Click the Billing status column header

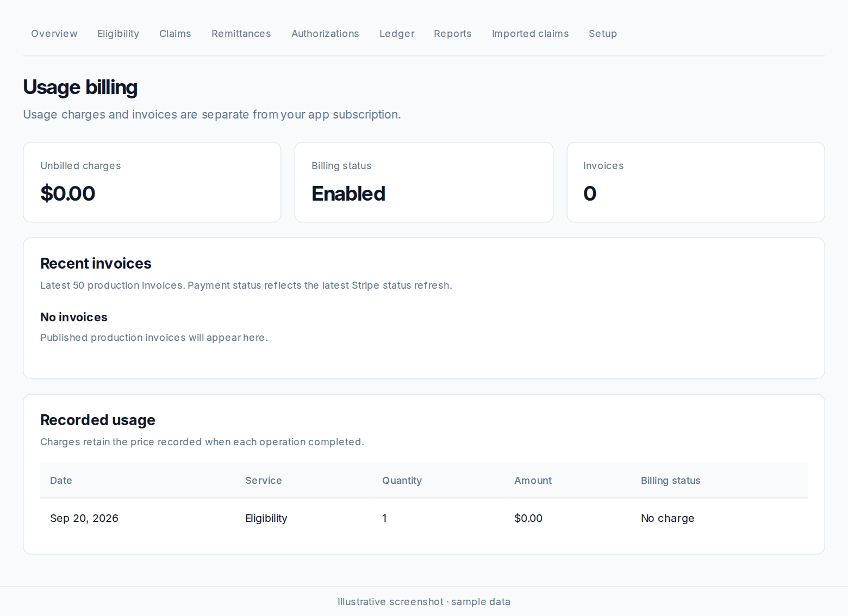click(670, 481)
